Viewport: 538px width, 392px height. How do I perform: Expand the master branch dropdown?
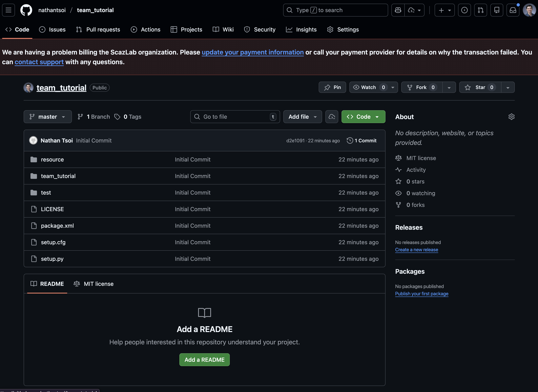pyautogui.click(x=47, y=117)
